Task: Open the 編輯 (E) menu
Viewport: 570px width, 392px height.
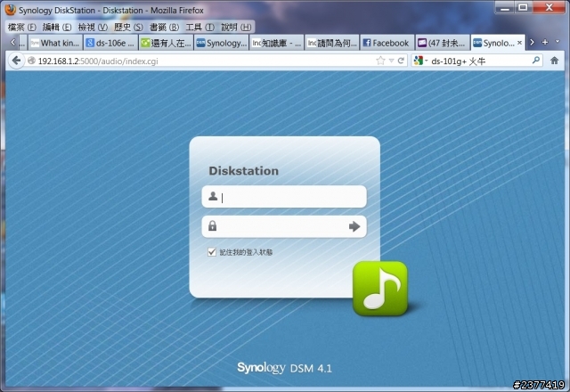Action: click(x=57, y=28)
